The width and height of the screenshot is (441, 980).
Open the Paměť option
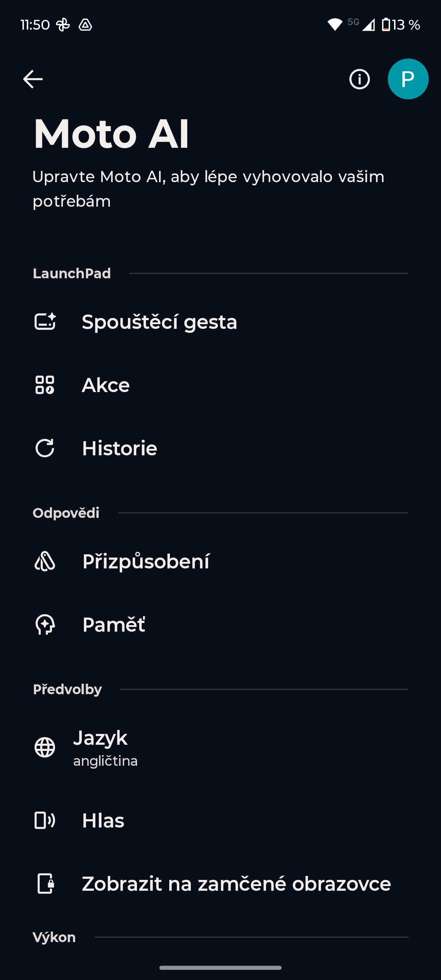tap(114, 625)
